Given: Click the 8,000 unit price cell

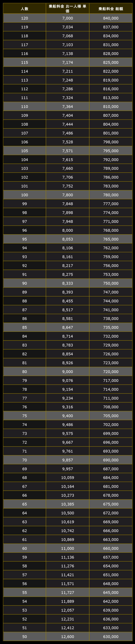Looking at the screenshot, I should click(67, 230).
